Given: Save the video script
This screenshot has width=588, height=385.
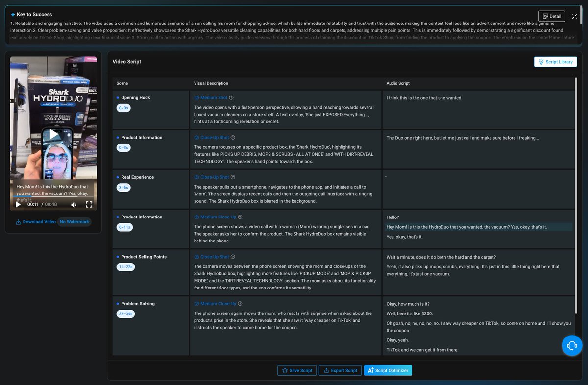Looking at the screenshot, I should [x=297, y=370].
